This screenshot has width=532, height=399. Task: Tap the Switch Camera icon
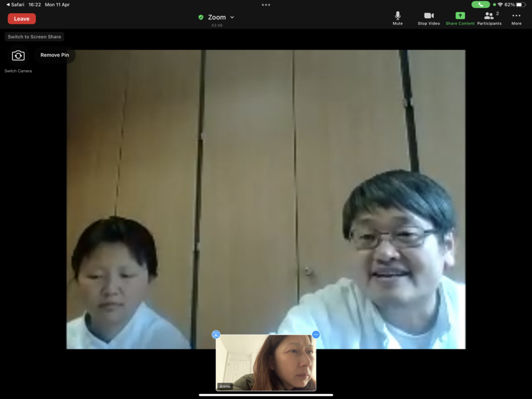click(x=18, y=56)
